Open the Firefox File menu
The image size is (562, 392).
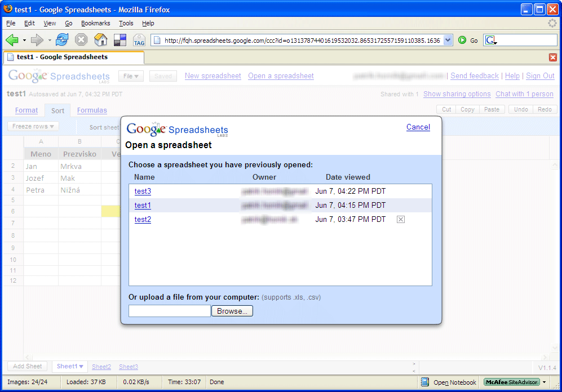[x=11, y=23]
